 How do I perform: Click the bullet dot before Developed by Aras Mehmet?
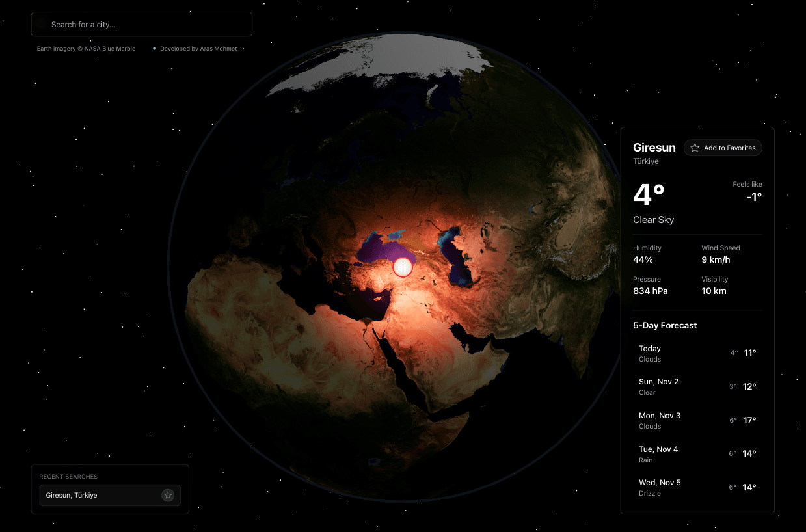[154, 48]
